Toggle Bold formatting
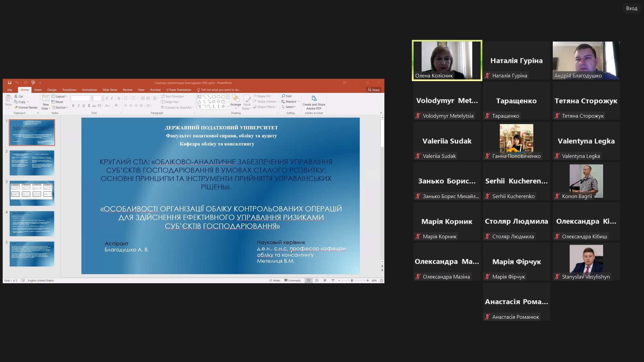 coord(73,106)
